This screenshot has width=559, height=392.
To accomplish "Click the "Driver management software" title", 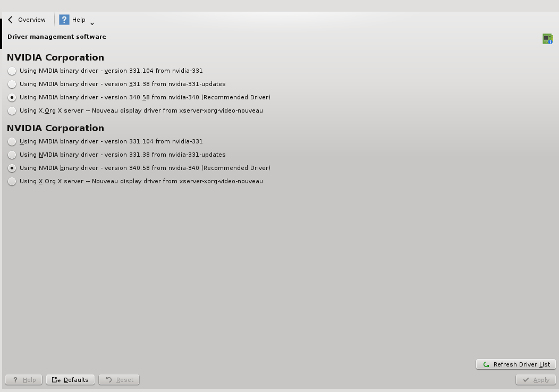I will pyautogui.click(x=57, y=37).
